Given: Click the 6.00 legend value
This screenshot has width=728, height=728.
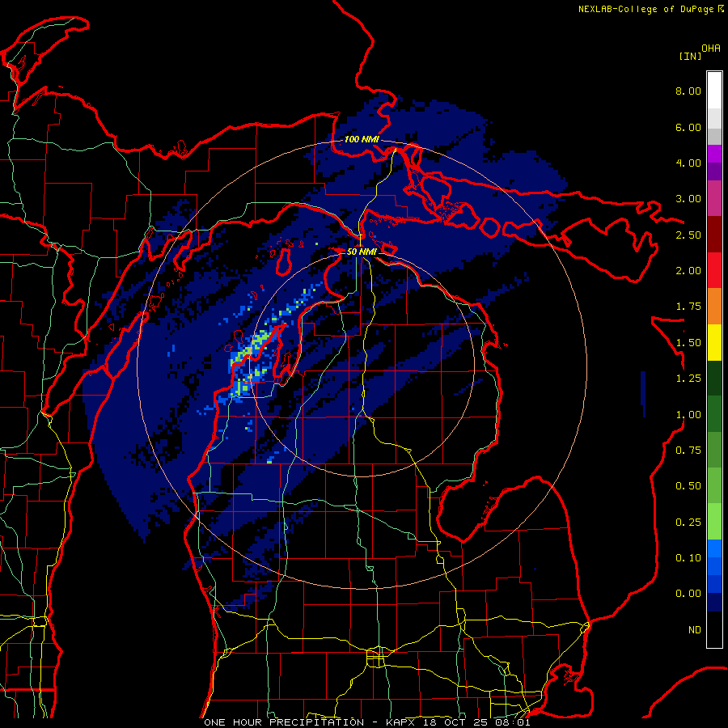Looking at the screenshot, I should pyautogui.click(x=688, y=127).
